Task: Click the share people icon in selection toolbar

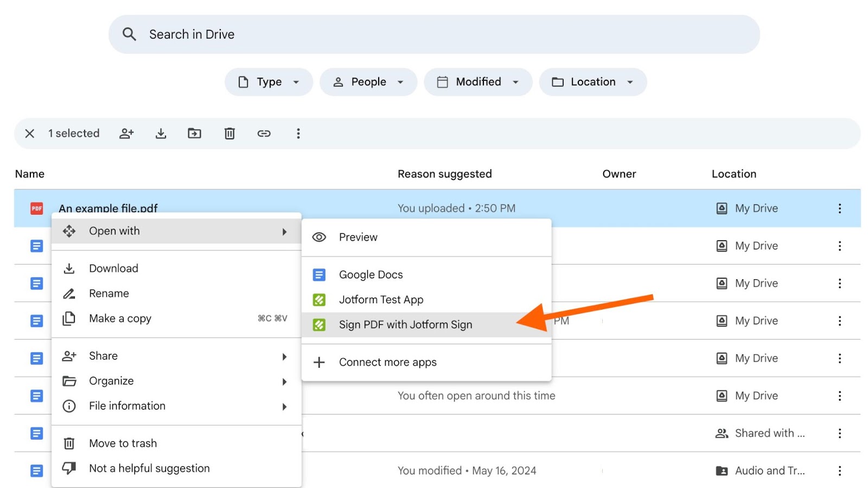Action: click(x=126, y=133)
